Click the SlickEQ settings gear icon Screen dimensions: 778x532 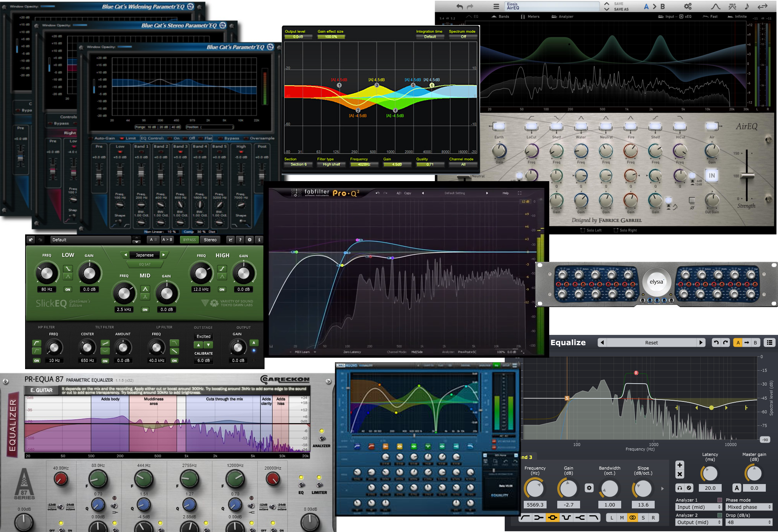pos(250,240)
